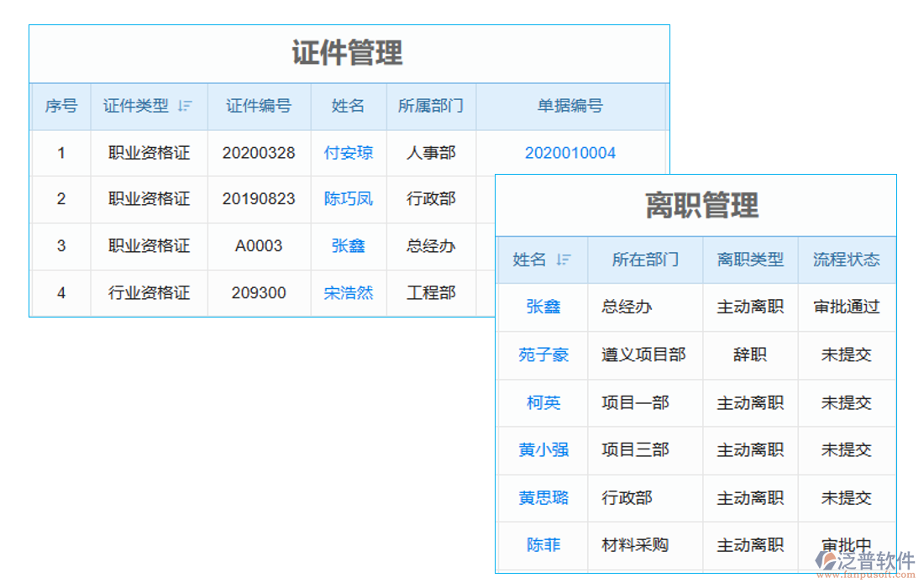Viewport: 924px width, 588px height.
Task: Click the 序号 column header
Action: [60, 106]
